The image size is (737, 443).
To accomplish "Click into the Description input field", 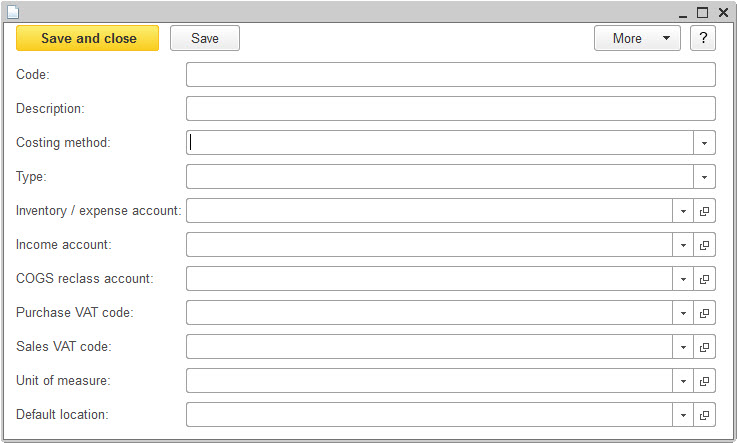I will point(451,109).
